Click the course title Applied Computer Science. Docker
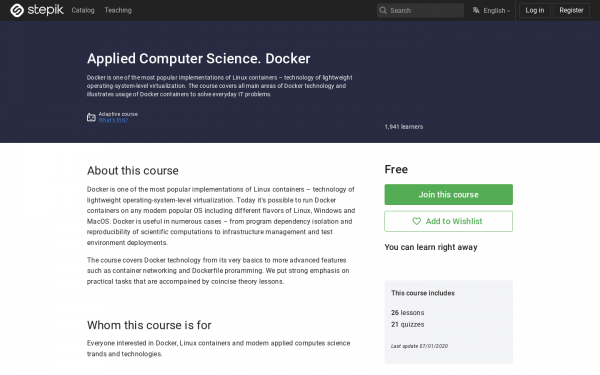This screenshot has width=600, height=375. pos(199,59)
